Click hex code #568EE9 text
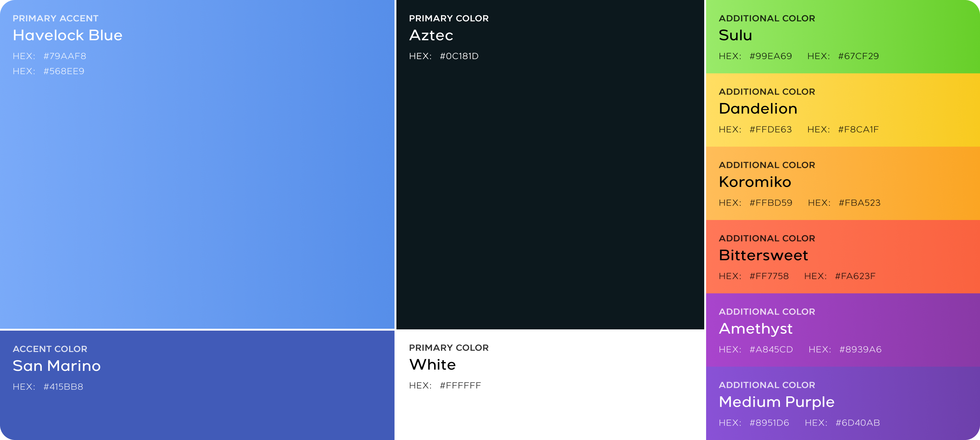 (64, 71)
